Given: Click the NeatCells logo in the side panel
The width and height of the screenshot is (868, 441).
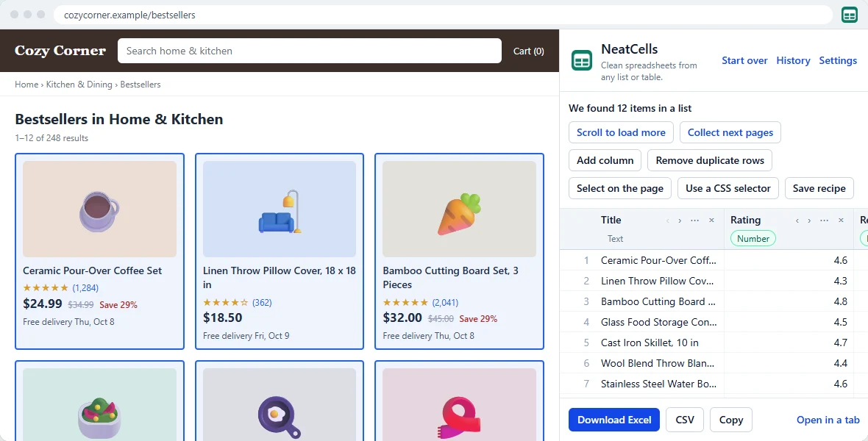Looking at the screenshot, I should tap(582, 60).
